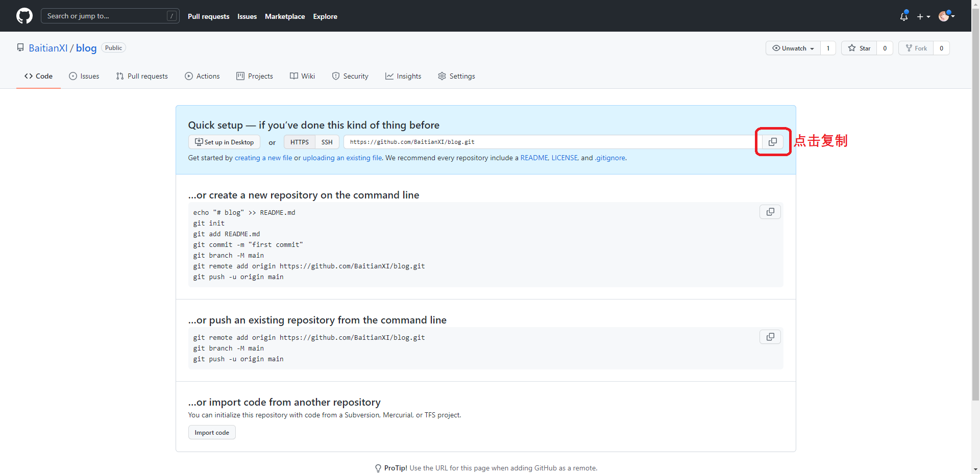Viewport: 980px width, 474px height.
Task: Follow the creating a new file link
Action: pos(263,158)
